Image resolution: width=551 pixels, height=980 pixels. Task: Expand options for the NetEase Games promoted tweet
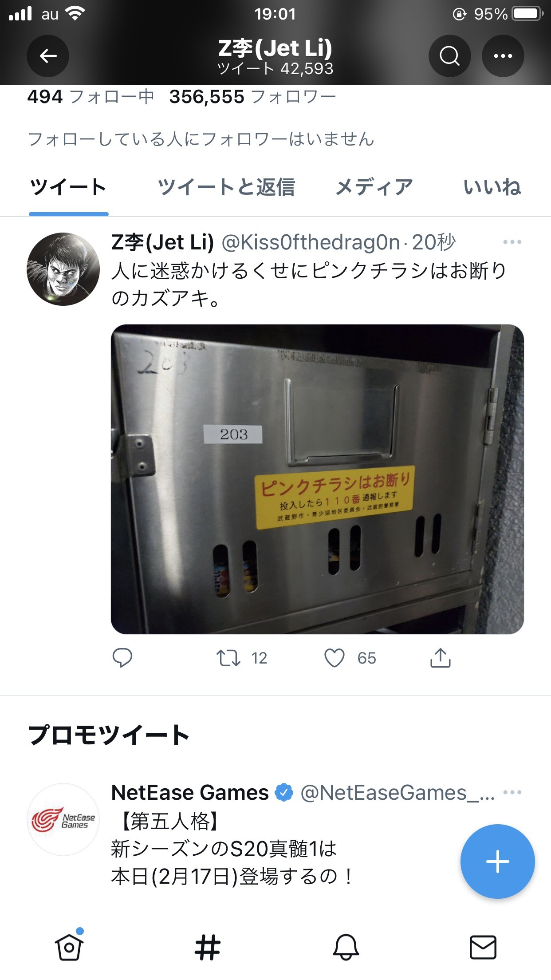[512, 792]
